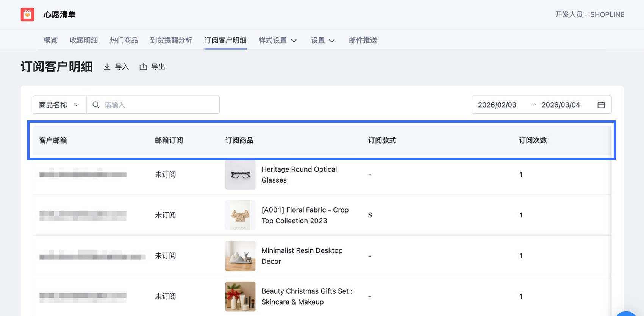Click the 心愿清单 app logo icon
This screenshot has height=316, width=644.
(x=28, y=14)
